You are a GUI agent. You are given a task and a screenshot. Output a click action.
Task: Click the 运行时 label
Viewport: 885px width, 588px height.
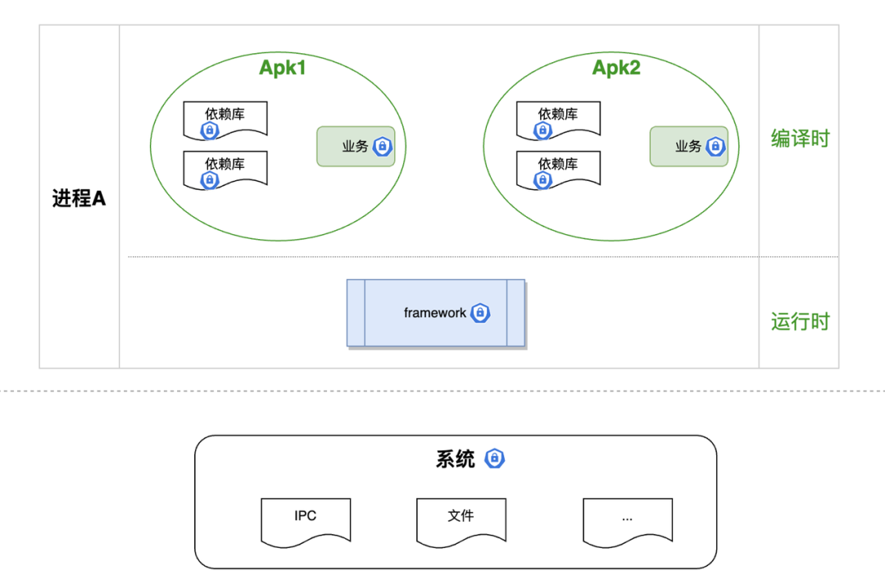point(800,322)
